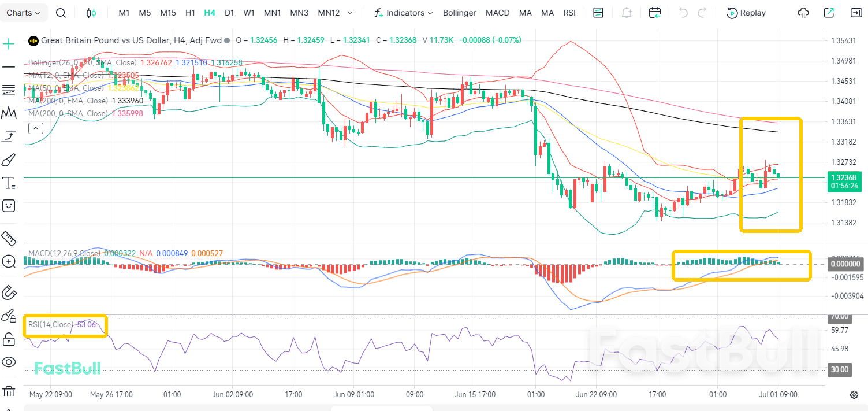Open the Charts dropdown menu
The width and height of the screenshot is (868, 411).
pyautogui.click(x=24, y=13)
